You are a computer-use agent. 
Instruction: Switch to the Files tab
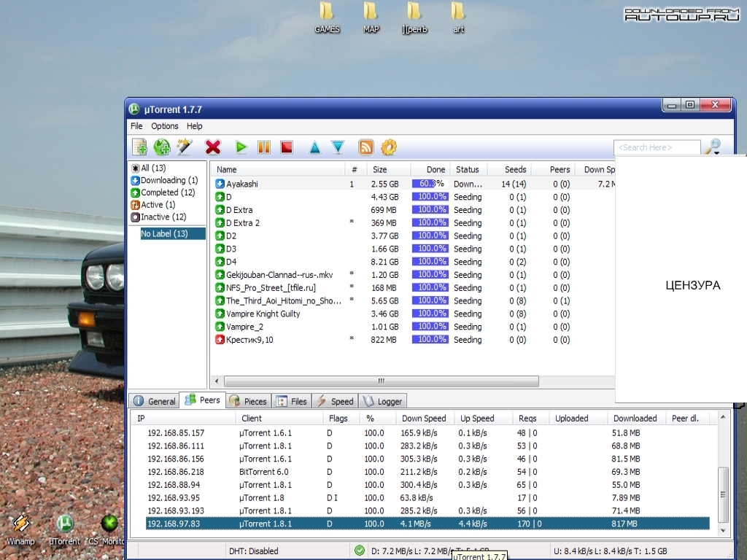(292, 402)
